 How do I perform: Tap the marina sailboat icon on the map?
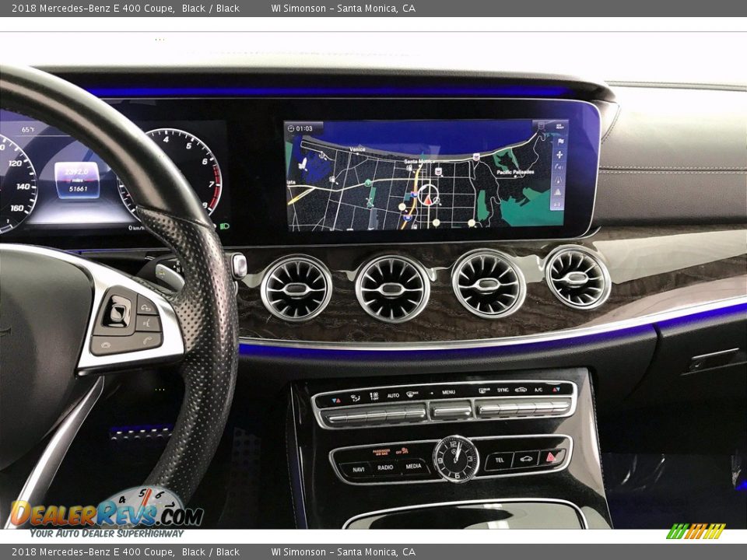pyautogui.click(x=303, y=164)
